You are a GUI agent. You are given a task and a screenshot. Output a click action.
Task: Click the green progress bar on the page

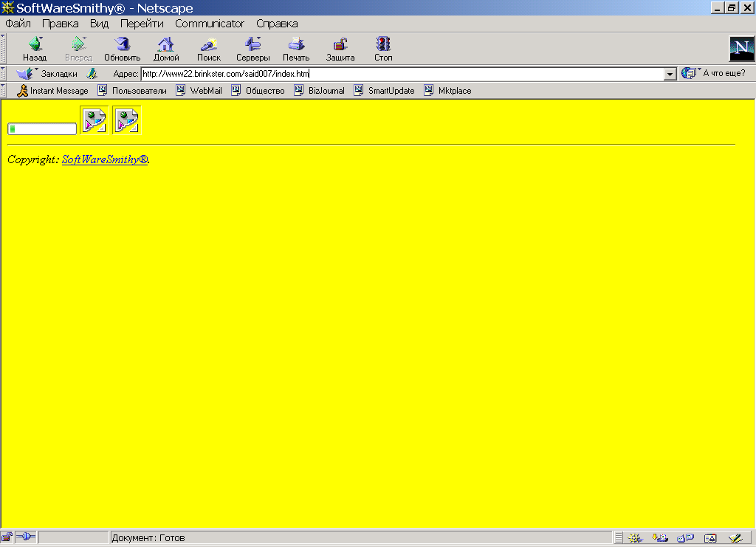[x=42, y=128]
